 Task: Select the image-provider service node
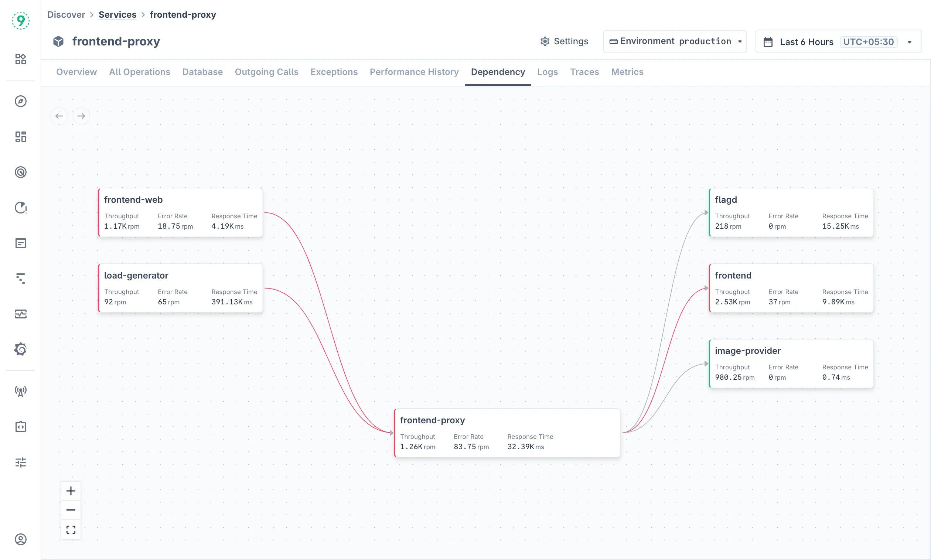[x=791, y=364]
